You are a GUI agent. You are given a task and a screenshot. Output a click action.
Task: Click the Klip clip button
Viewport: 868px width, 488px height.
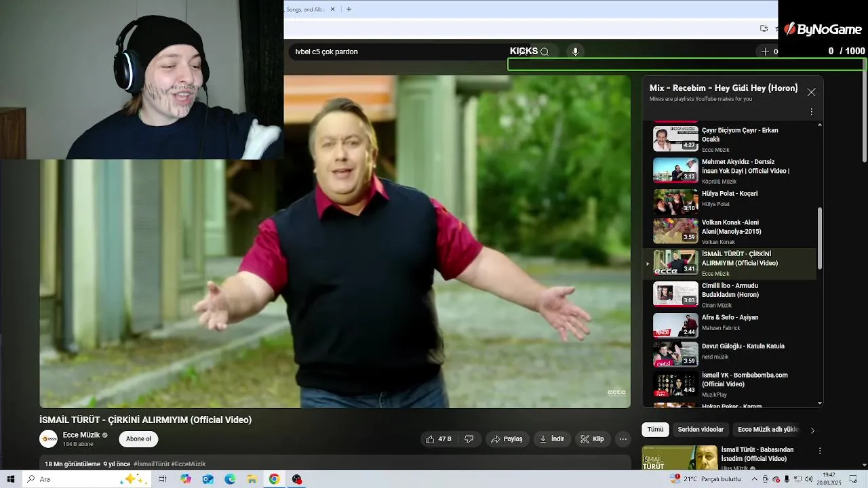pyautogui.click(x=592, y=439)
